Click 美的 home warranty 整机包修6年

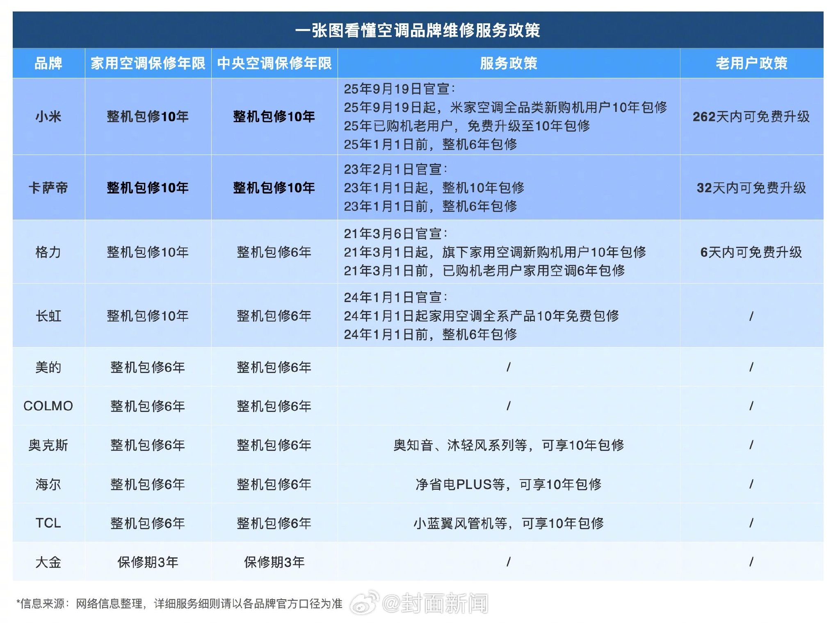point(148,367)
